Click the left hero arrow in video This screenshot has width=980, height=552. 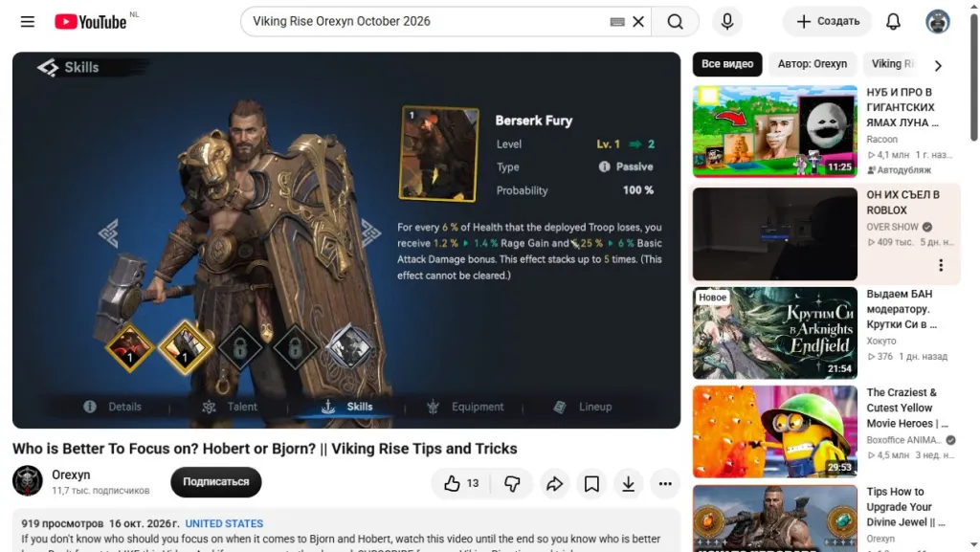[x=109, y=233]
